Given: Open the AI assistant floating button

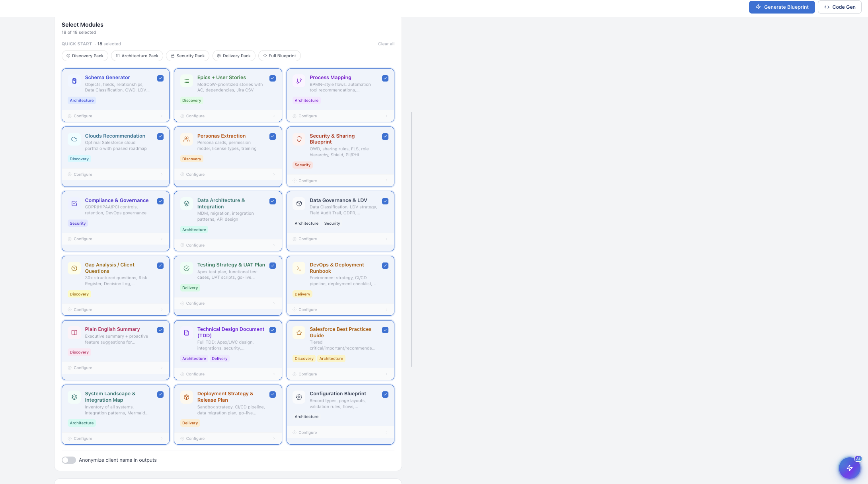Looking at the screenshot, I should [x=850, y=468].
